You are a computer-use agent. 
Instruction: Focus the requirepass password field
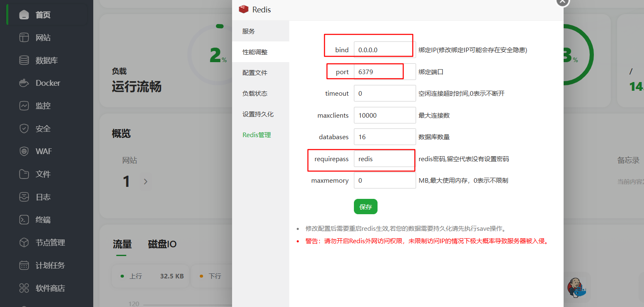385,159
